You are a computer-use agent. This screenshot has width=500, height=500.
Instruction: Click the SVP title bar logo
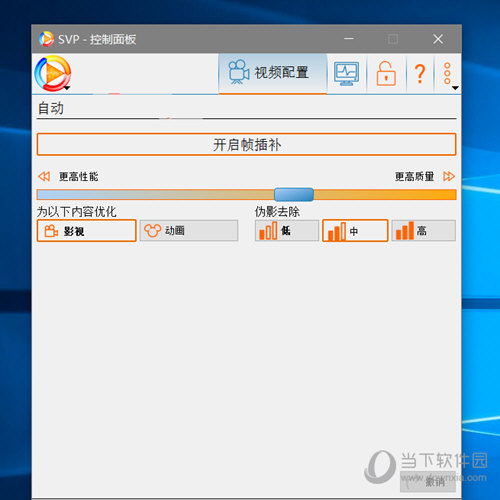point(46,39)
